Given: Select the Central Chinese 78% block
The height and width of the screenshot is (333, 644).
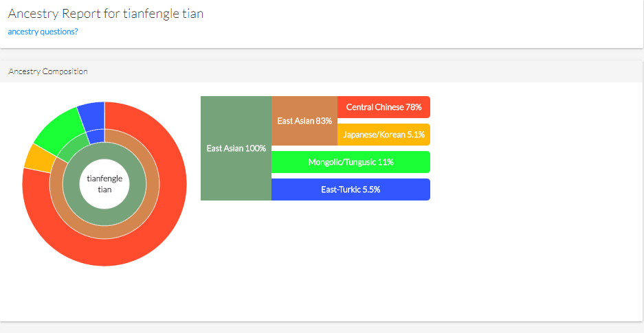Looking at the screenshot, I should pyautogui.click(x=384, y=107).
